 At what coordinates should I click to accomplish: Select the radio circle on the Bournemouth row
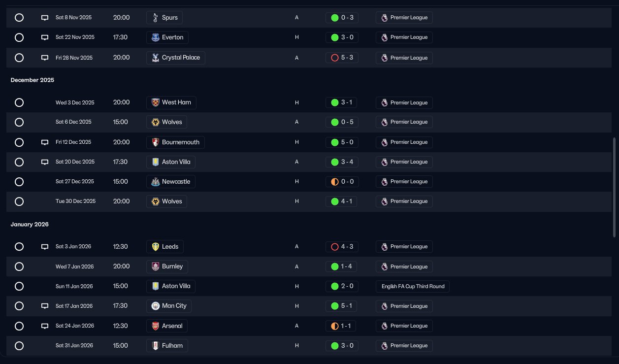19,142
